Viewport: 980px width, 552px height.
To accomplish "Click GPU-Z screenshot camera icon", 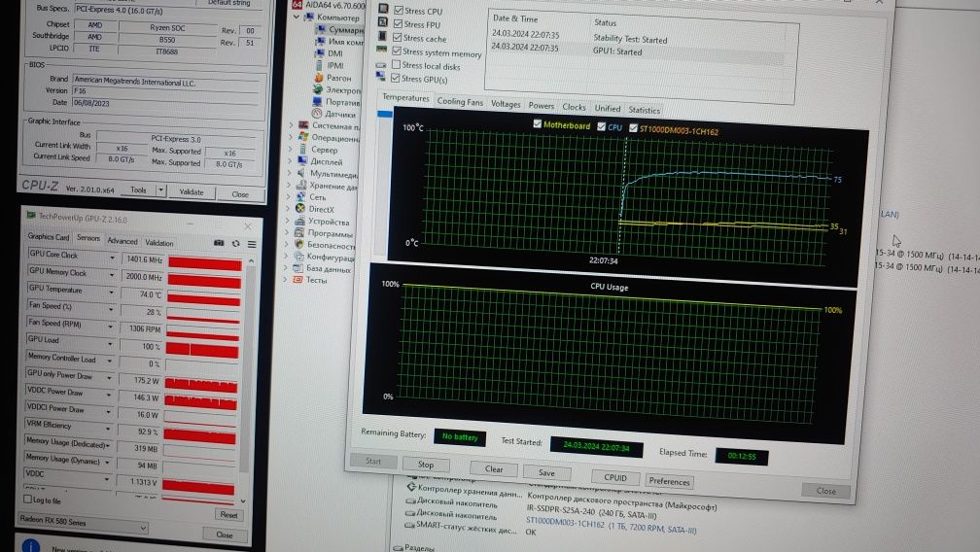I will (x=219, y=243).
